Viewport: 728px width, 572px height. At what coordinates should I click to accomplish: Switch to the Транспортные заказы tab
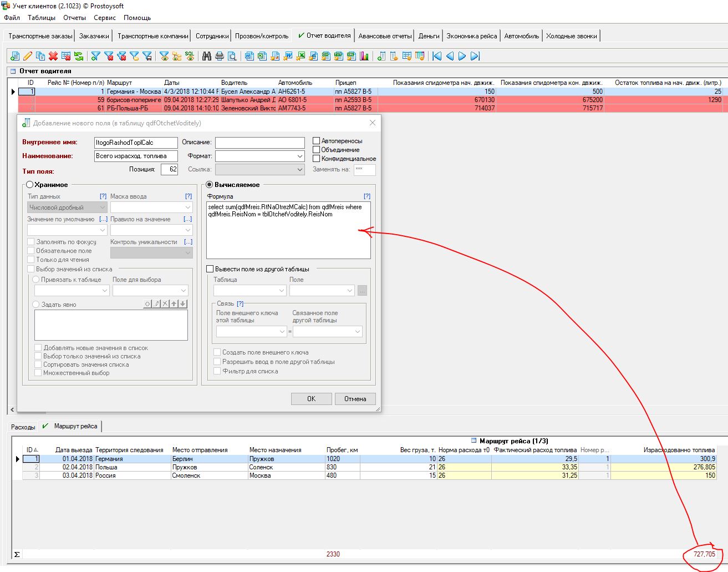pyautogui.click(x=40, y=36)
